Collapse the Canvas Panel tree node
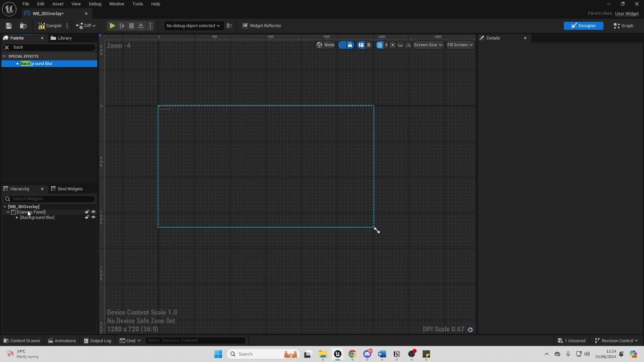The image size is (644, 362). pyautogui.click(x=8, y=212)
